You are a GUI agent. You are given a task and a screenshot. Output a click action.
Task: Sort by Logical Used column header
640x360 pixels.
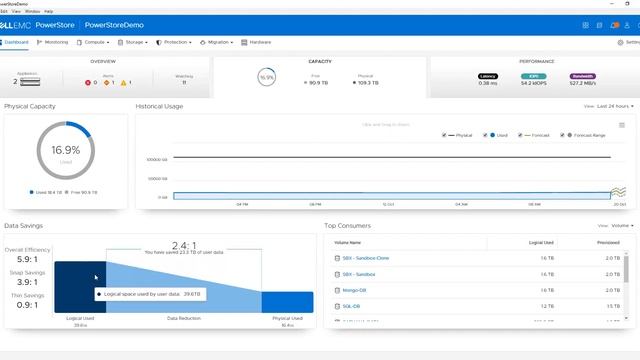point(541,243)
